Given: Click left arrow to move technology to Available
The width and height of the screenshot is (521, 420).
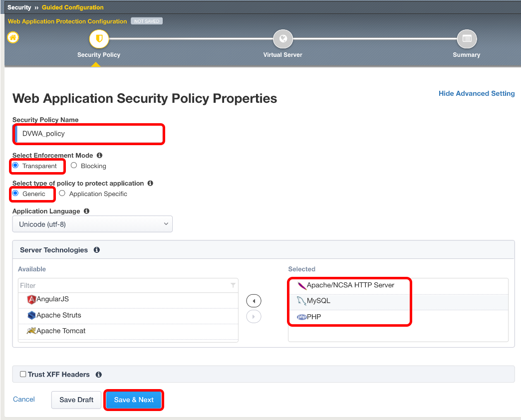Looking at the screenshot, I should coord(254,301).
